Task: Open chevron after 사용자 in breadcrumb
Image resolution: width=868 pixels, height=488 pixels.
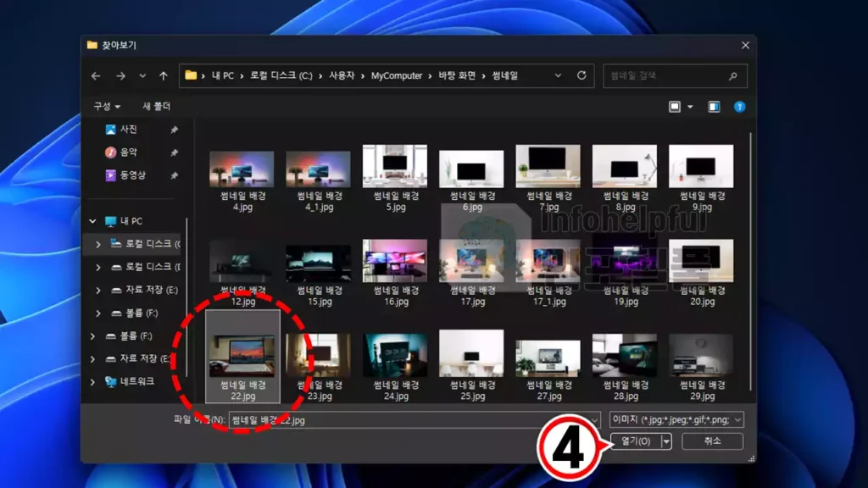Action: pyautogui.click(x=363, y=75)
